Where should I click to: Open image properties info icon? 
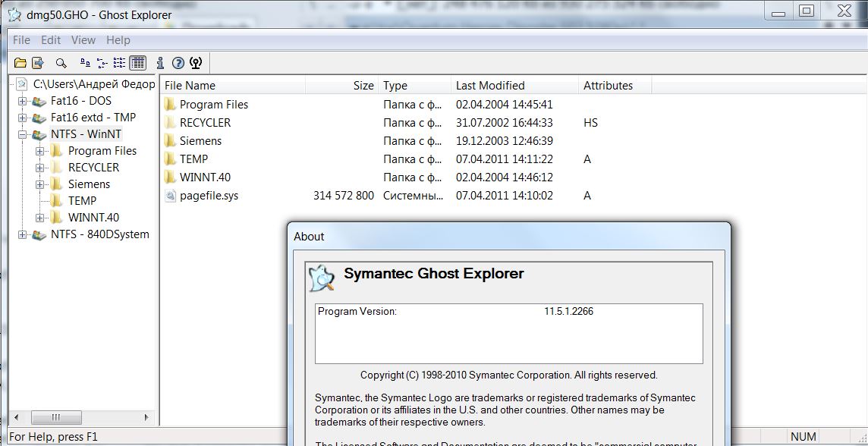point(160,63)
